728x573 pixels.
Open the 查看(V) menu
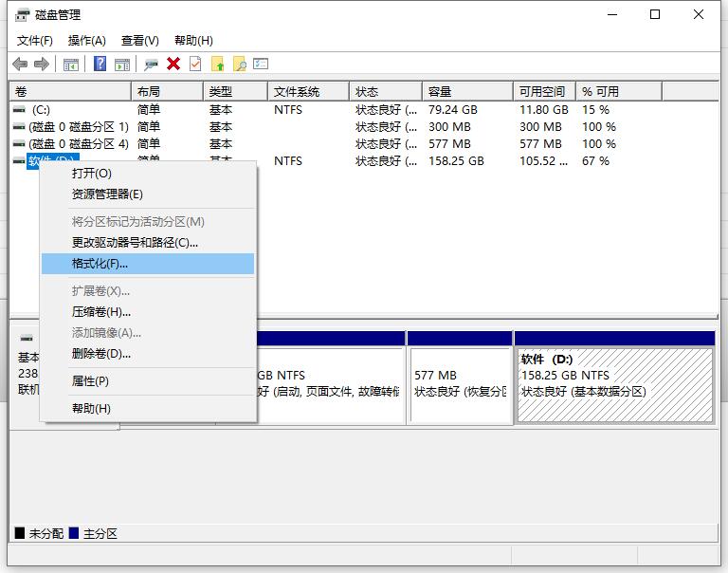coord(139,41)
